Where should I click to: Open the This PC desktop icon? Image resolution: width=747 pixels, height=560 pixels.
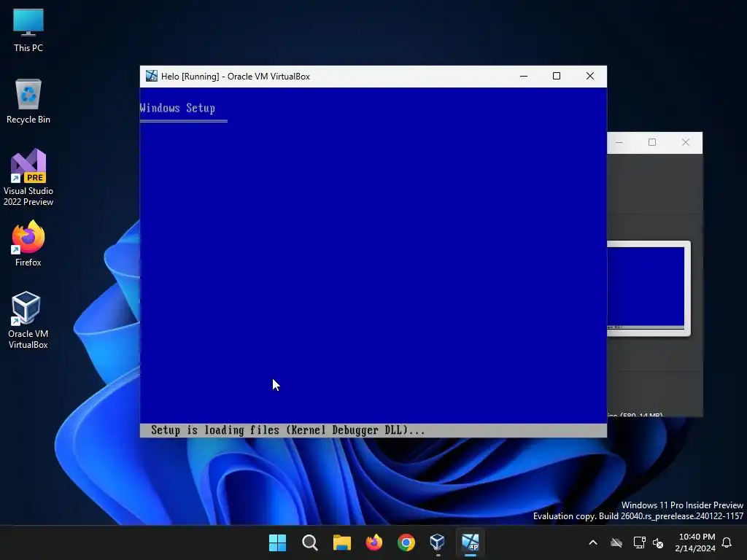pyautogui.click(x=28, y=31)
